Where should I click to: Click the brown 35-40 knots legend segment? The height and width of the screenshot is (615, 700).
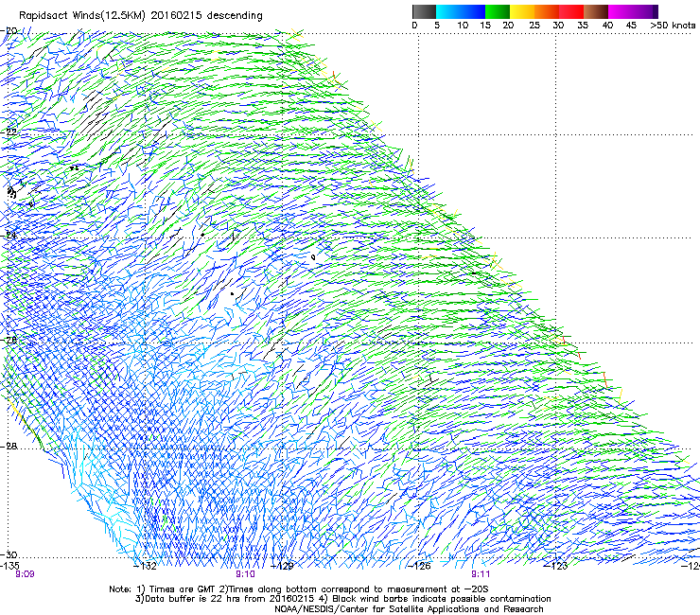point(596,11)
